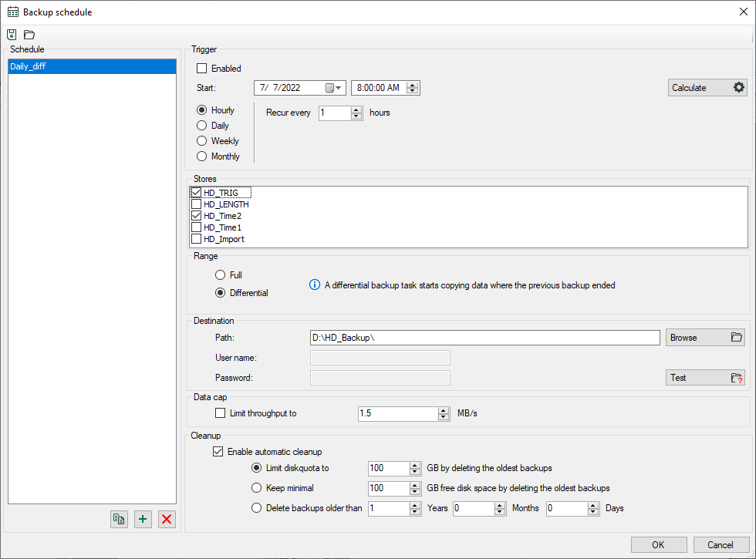Screen dimensions: 756x559
Task: Click the duplicate schedule icon button
Action: tap(119, 519)
